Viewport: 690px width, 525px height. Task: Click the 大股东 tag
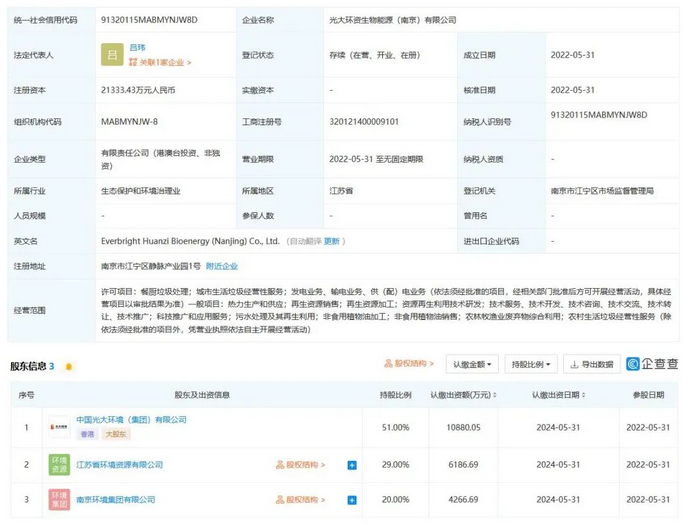[x=116, y=434]
